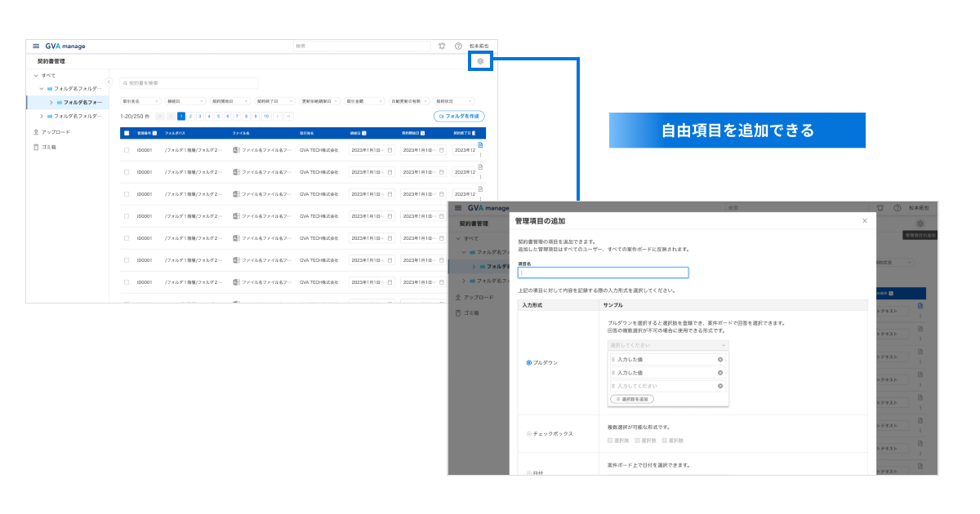Open the 取引金額 filter dropdown
980x514 pixels.
[x=365, y=101]
